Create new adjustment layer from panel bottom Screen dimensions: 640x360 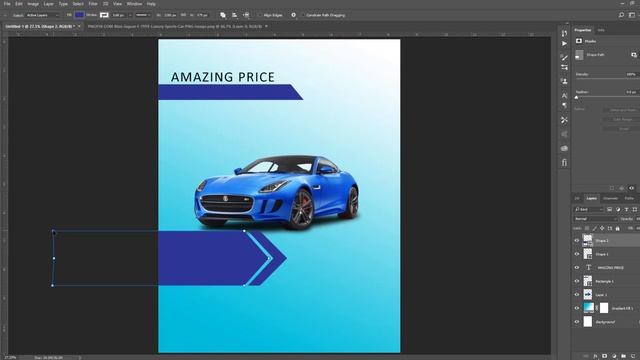pyautogui.click(x=614, y=356)
